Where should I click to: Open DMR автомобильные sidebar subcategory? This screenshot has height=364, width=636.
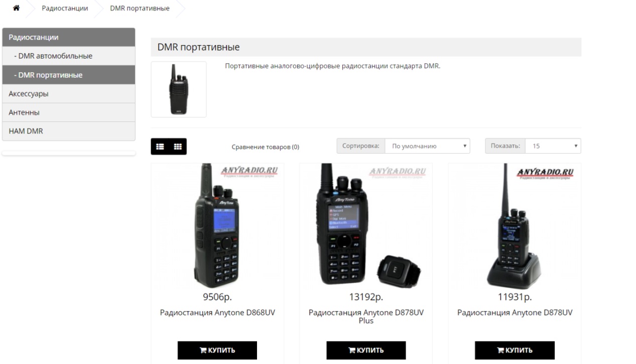pyautogui.click(x=69, y=56)
